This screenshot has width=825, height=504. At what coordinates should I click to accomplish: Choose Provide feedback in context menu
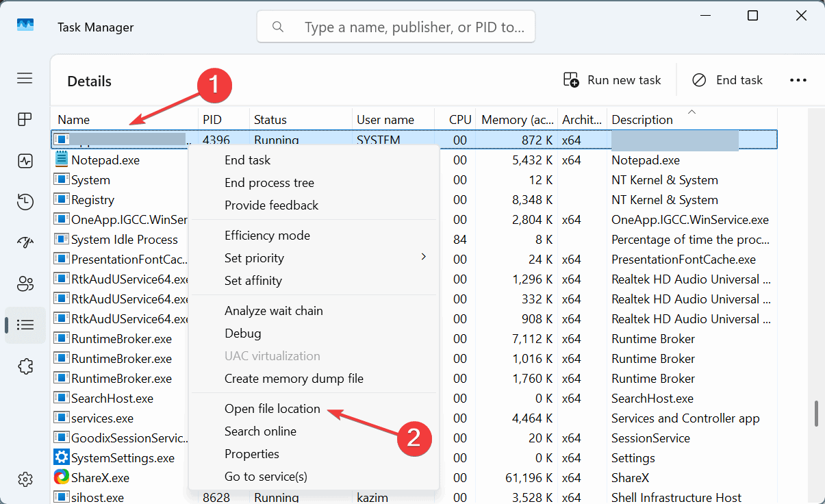tap(271, 205)
